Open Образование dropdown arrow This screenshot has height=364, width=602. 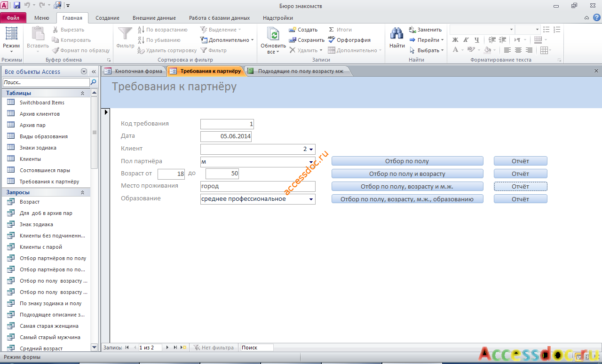click(x=311, y=199)
